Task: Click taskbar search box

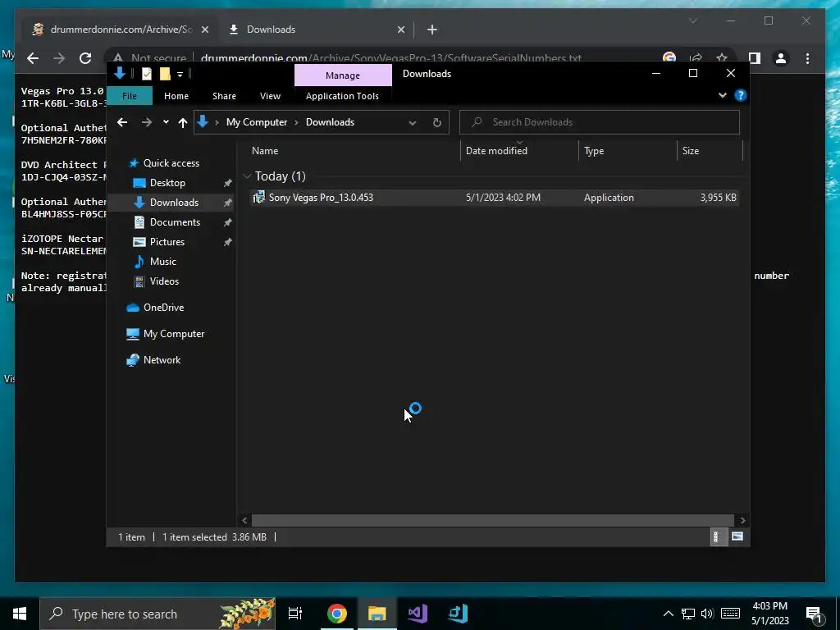Action: pos(157,614)
